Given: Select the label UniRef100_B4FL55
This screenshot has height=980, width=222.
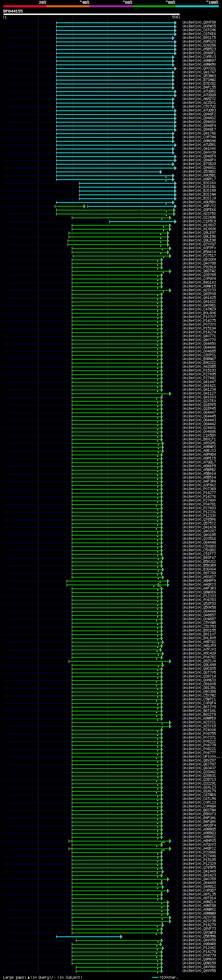Looking at the screenshot, I should click(199, 88).
